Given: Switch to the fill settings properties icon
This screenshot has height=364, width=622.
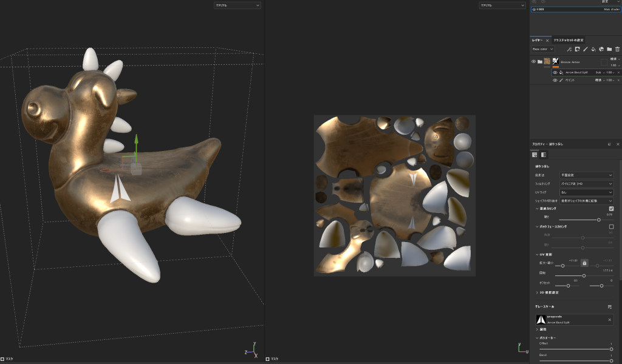Looking at the screenshot, I should [x=535, y=155].
